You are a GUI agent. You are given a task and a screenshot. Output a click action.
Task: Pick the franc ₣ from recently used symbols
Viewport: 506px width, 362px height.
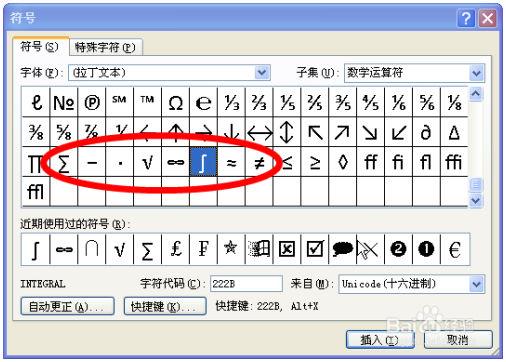tap(203, 249)
